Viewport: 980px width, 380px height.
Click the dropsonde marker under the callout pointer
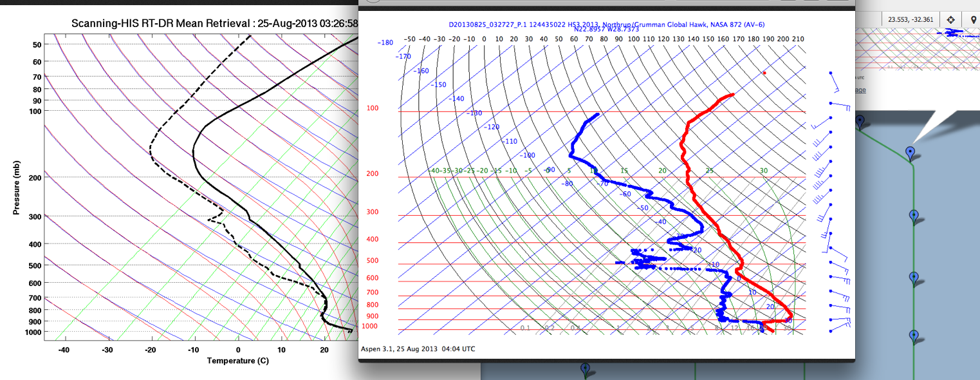[910, 152]
